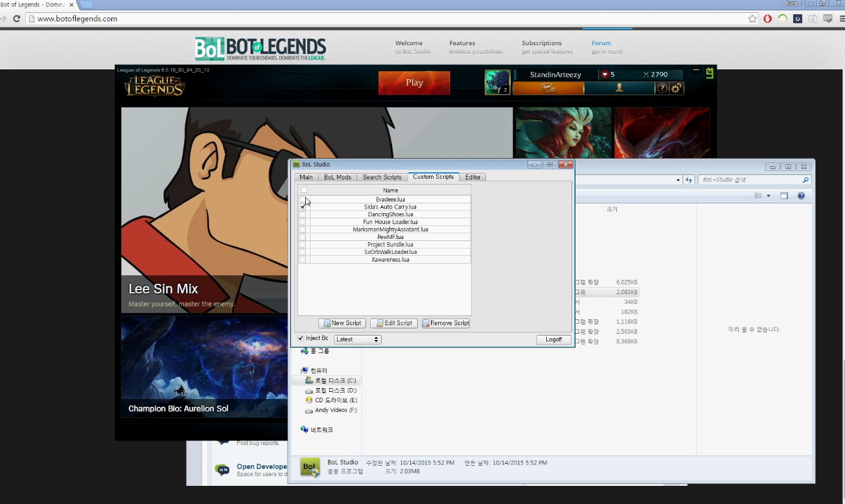The height and width of the screenshot is (504, 845).
Task: Open the Latest version dropdown
Action: point(357,339)
